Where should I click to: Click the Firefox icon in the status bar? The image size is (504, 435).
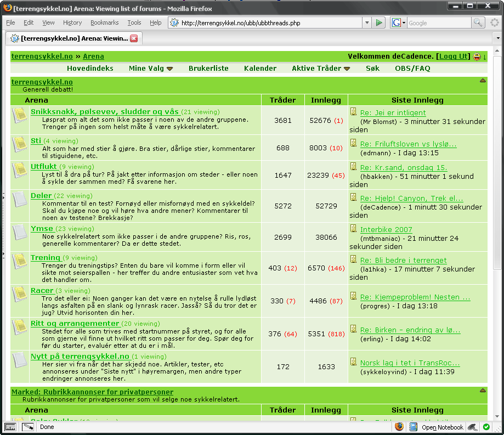[x=399, y=427]
